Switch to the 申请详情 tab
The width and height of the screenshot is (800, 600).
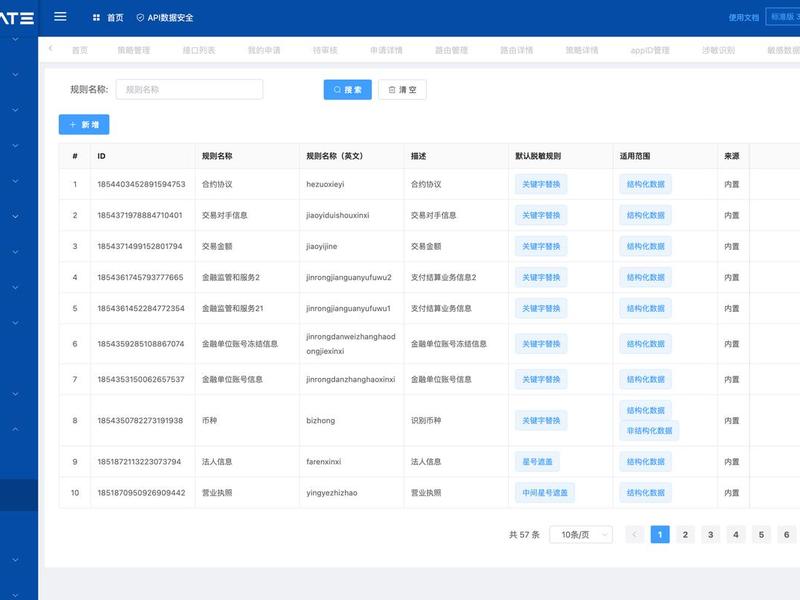(386, 50)
